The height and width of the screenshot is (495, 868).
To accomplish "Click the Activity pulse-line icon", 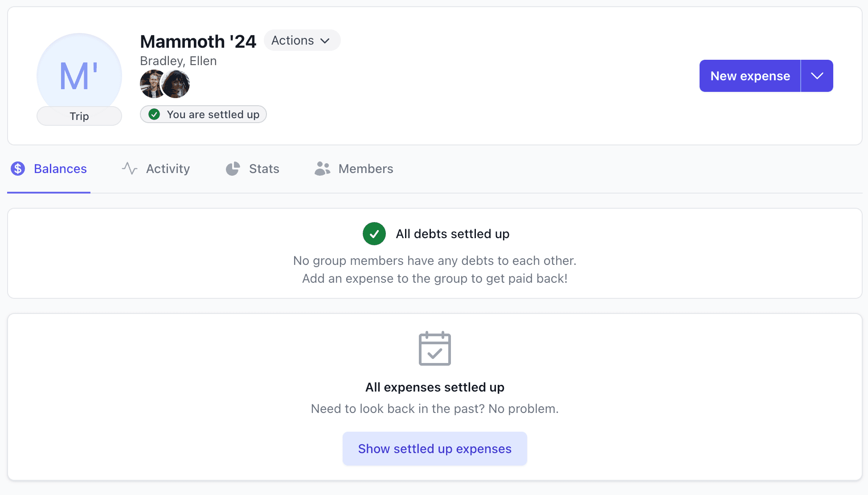I will (x=130, y=169).
